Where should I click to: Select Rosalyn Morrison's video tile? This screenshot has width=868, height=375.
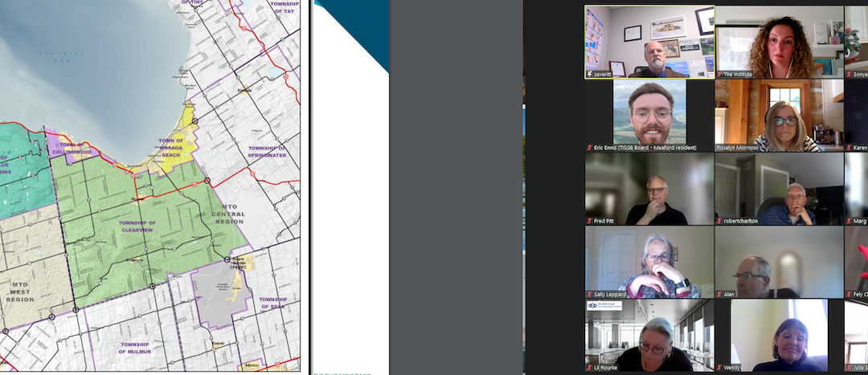[778, 112]
